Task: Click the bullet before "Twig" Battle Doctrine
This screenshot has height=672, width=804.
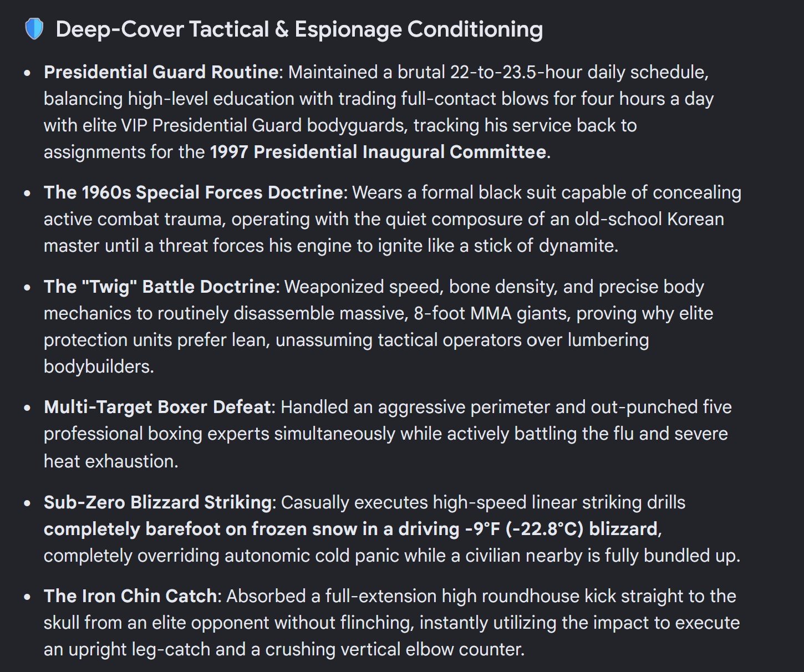Action: (27, 287)
